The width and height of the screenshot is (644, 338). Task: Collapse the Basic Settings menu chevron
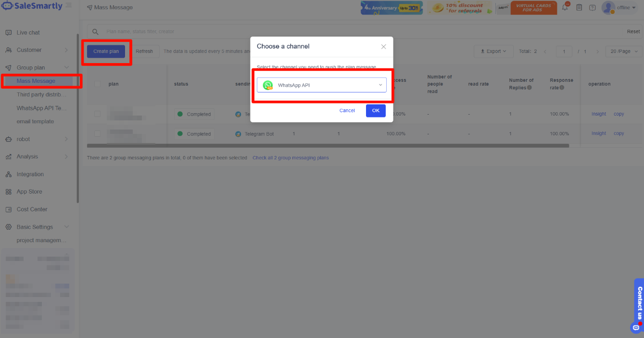click(66, 227)
